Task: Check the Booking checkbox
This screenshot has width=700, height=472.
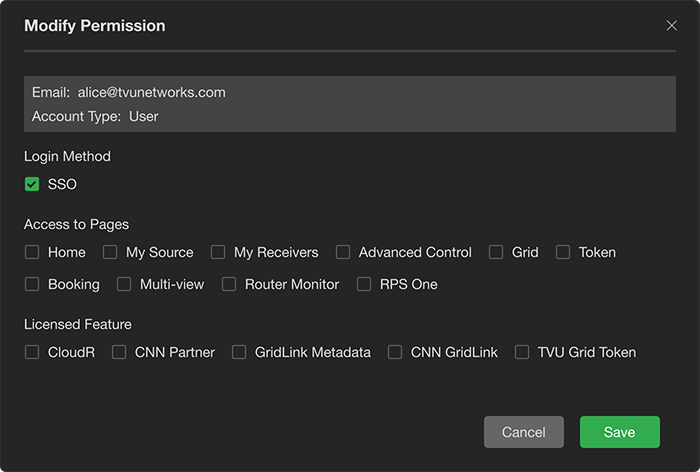Action: pyautogui.click(x=32, y=284)
